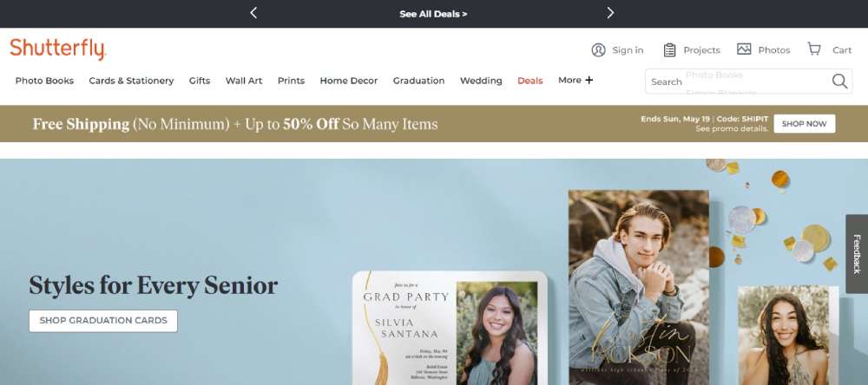The image size is (868, 385).
Task: Click the SHOP NOW button
Action: (x=805, y=124)
